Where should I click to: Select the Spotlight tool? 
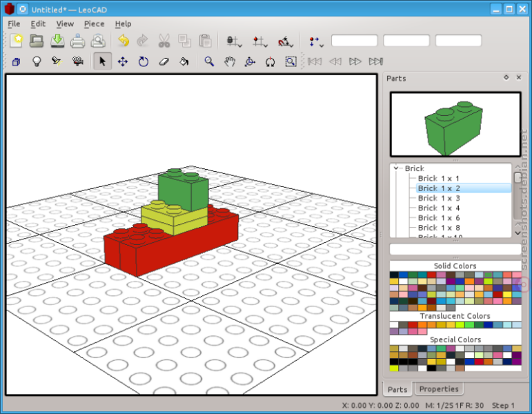[x=57, y=61]
